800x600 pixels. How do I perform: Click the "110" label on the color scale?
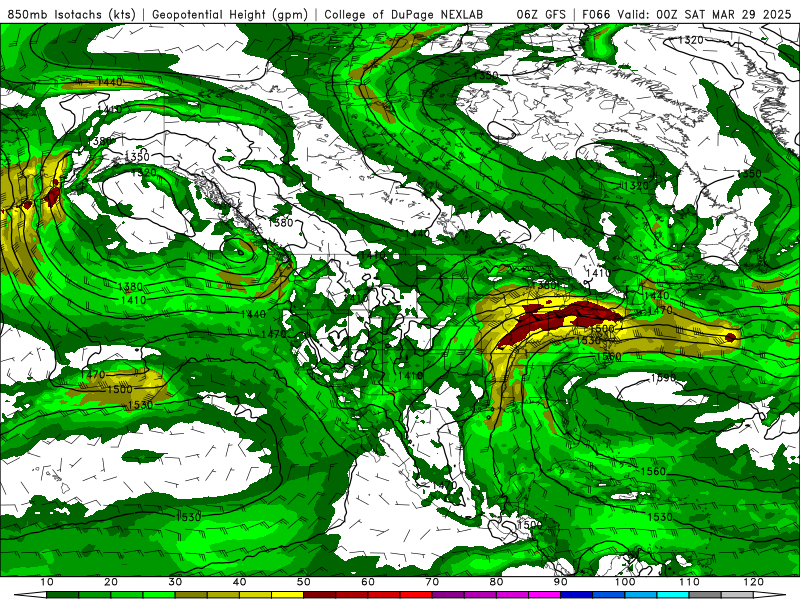pyautogui.click(x=689, y=582)
